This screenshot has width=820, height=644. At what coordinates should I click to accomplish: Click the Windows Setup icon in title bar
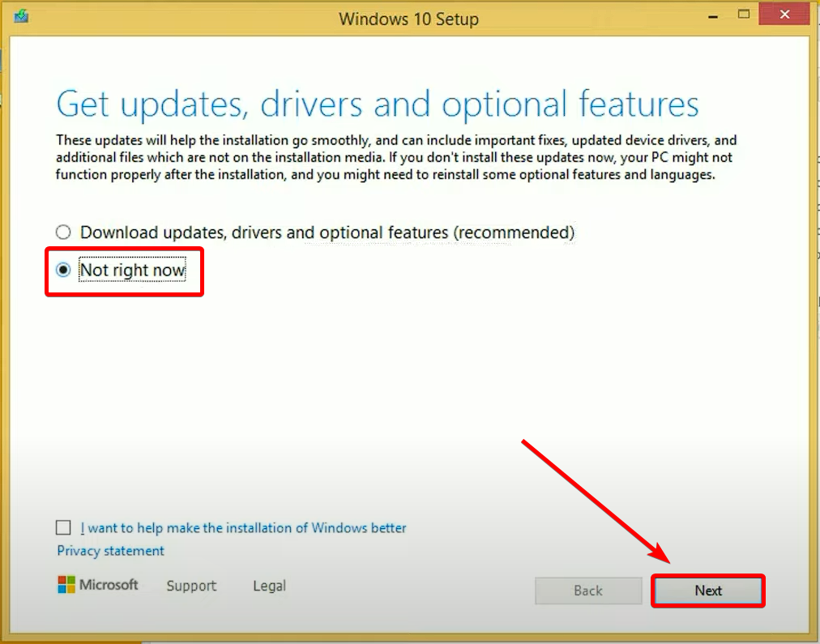click(x=21, y=16)
